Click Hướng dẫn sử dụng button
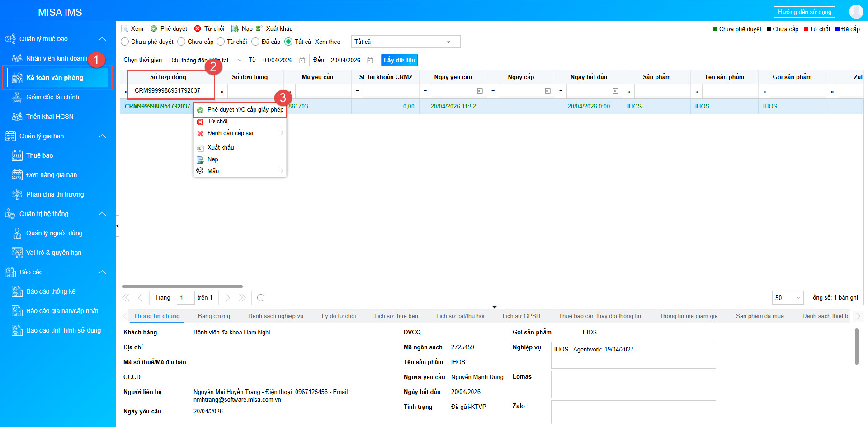This screenshot has width=868, height=431. pos(804,12)
